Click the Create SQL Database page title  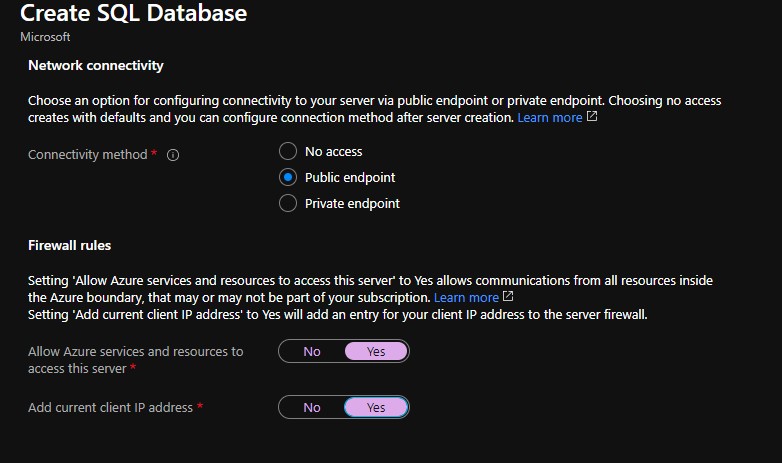click(x=133, y=14)
